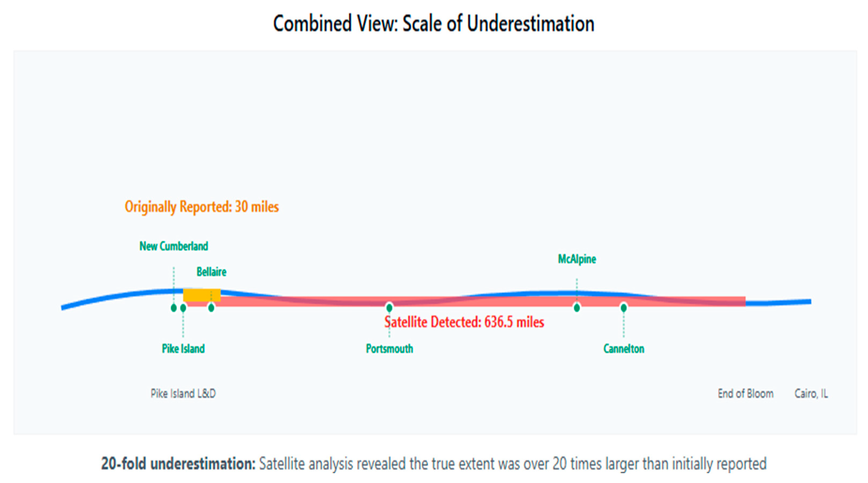Click the "Pike Island L&D" axis label
868x483 pixels.
click(x=183, y=393)
